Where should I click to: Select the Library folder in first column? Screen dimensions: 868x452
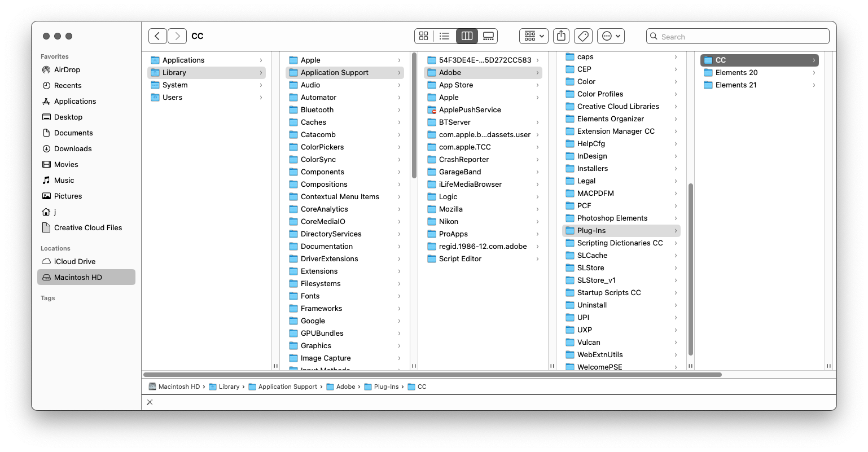(x=207, y=73)
